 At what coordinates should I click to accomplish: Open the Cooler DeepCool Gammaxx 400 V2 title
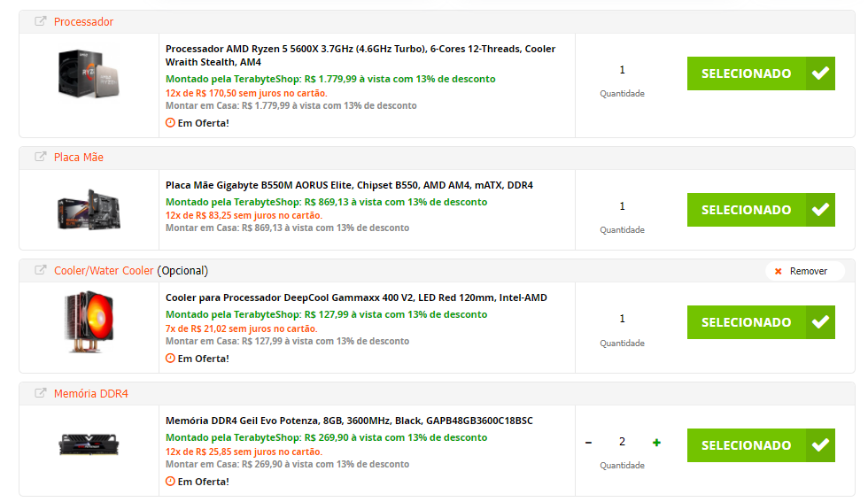coord(356,297)
